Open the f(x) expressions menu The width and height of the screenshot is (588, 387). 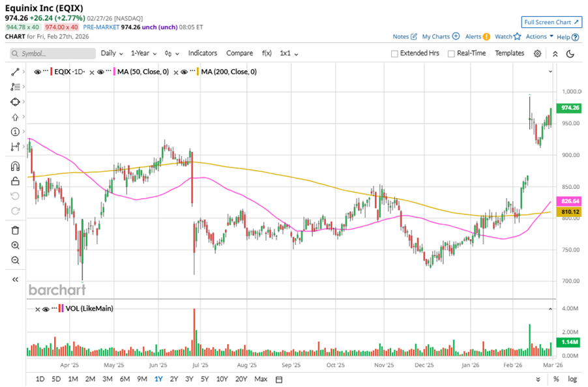[267, 53]
